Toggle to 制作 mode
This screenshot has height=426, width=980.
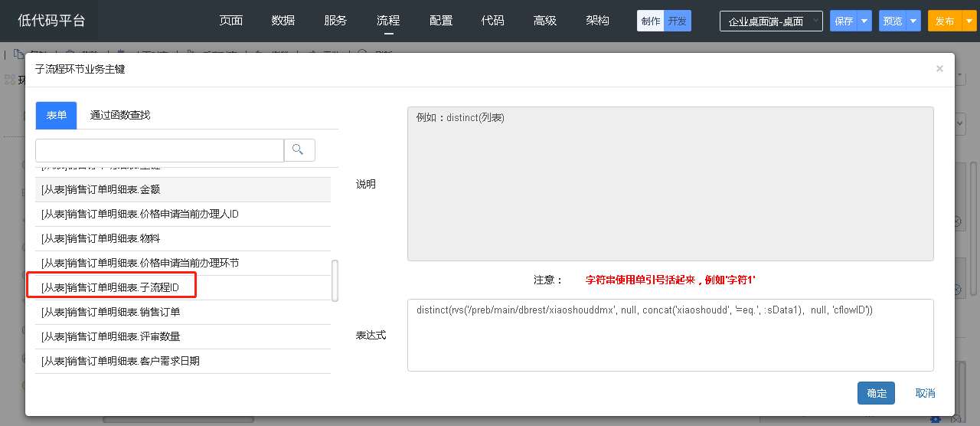[x=651, y=21]
